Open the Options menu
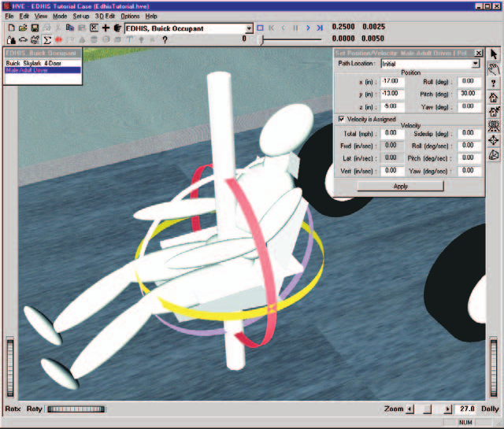Image resolution: width=504 pixels, height=429 pixels. [130, 16]
